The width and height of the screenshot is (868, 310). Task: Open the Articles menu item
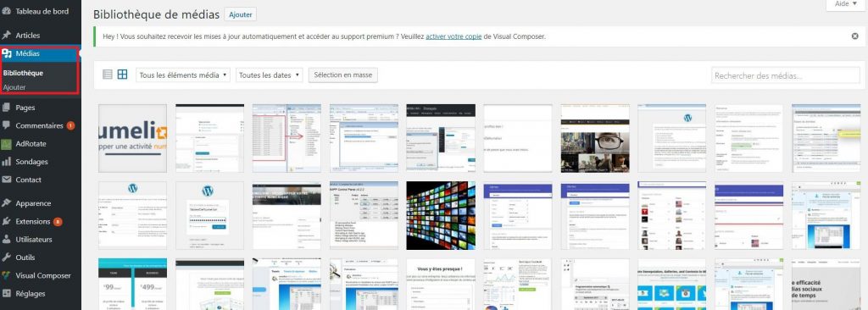[28, 35]
